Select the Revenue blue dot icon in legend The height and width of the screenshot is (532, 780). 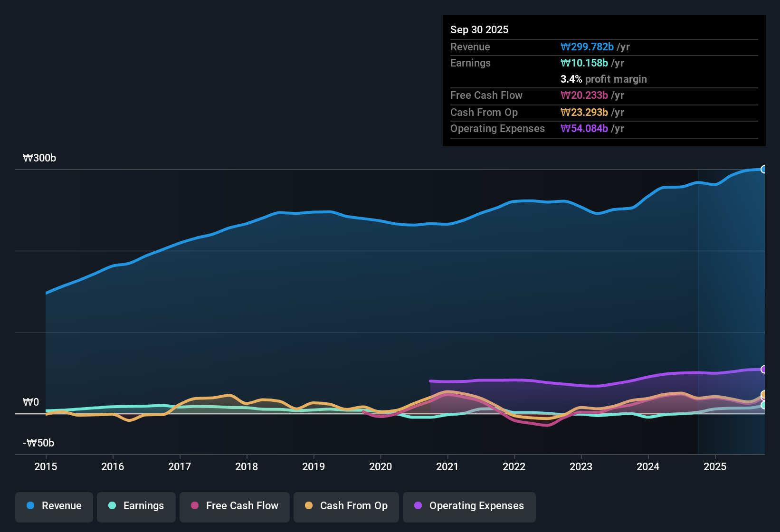pyautogui.click(x=29, y=506)
